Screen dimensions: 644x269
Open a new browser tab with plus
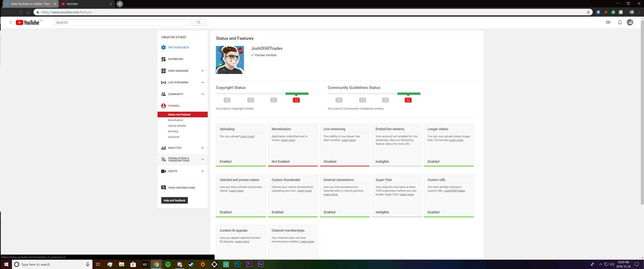click(x=120, y=4)
